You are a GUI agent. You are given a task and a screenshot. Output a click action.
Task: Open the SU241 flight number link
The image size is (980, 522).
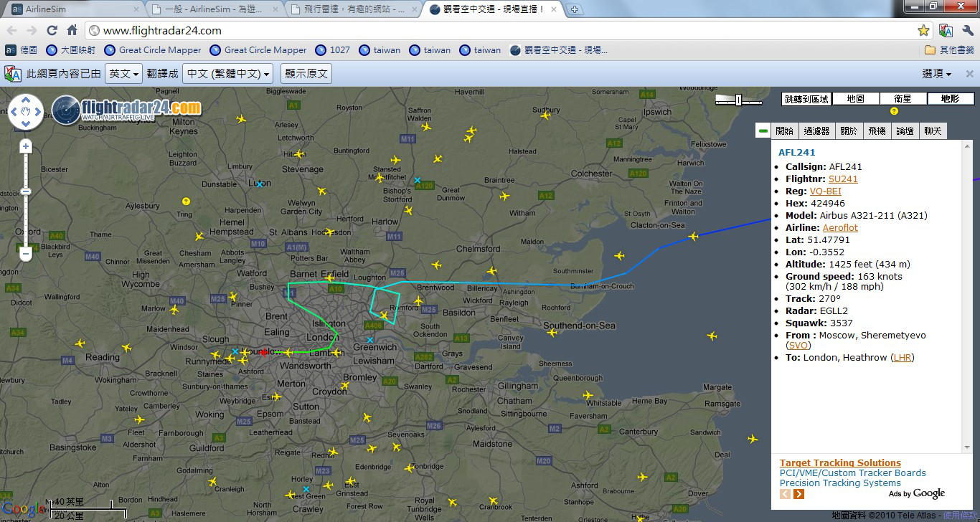(x=843, y=179)
